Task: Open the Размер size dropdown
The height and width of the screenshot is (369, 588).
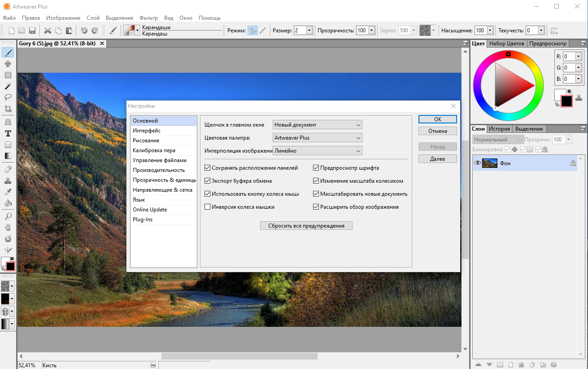Action: [309, 31]
